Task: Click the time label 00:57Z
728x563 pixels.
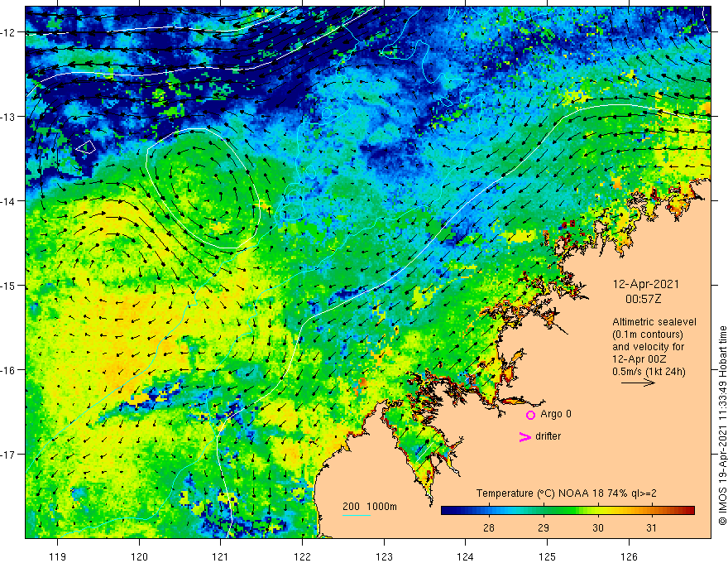Action: tap(643, 299)
